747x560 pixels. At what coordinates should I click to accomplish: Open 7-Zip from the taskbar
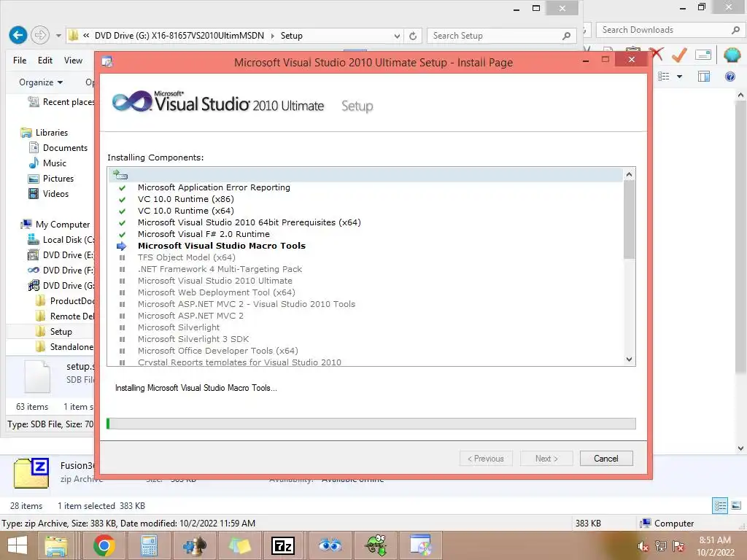click(x=282, y=545)
